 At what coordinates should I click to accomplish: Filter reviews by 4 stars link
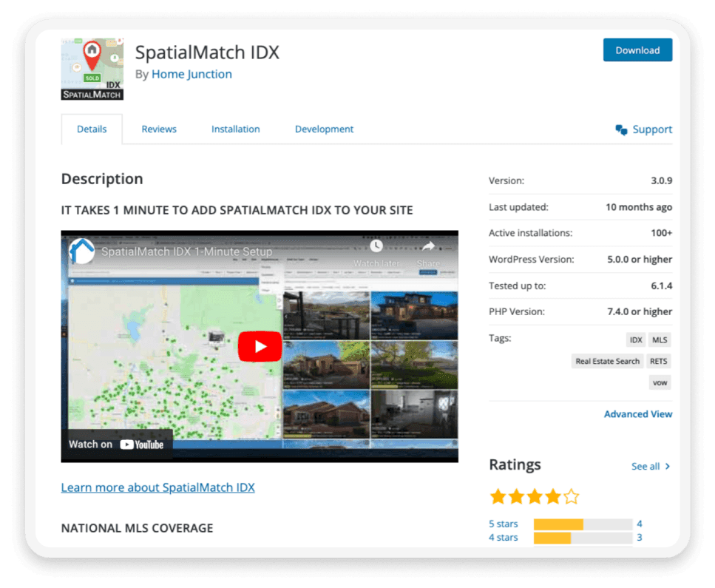(503, 538)
